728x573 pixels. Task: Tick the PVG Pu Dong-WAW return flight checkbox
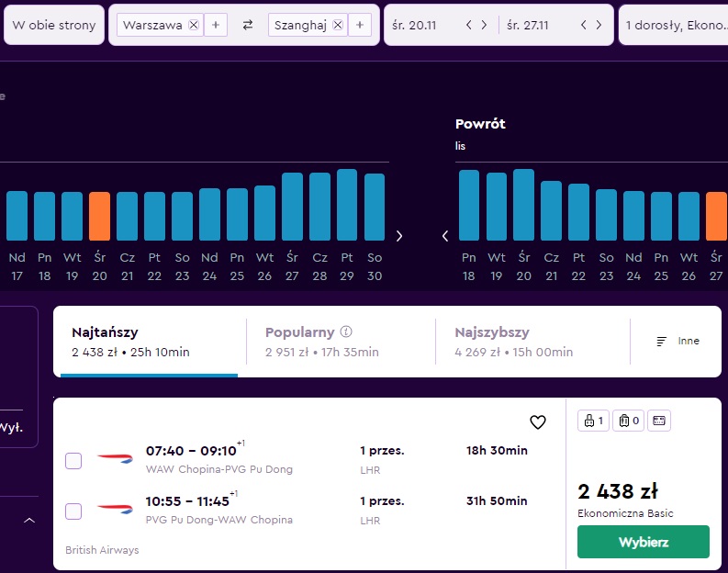pos(73,511)
